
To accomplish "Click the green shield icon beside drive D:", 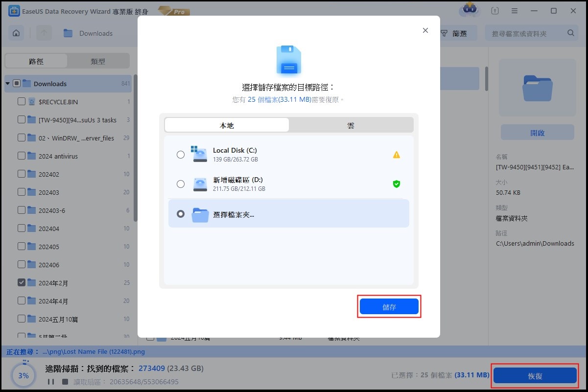I will coord(396,184).
